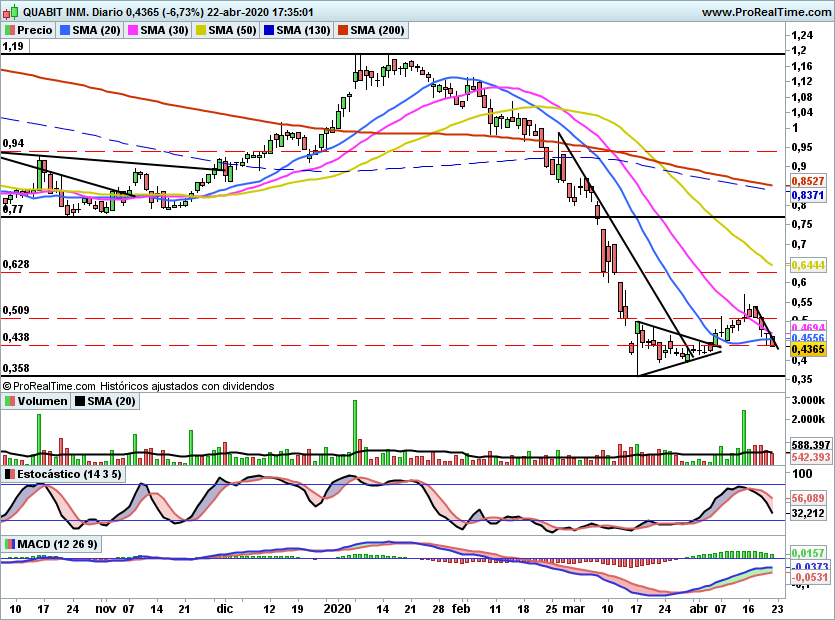Open the www.ProRealTime.com link
835x620 pixels.
[766, 12]
